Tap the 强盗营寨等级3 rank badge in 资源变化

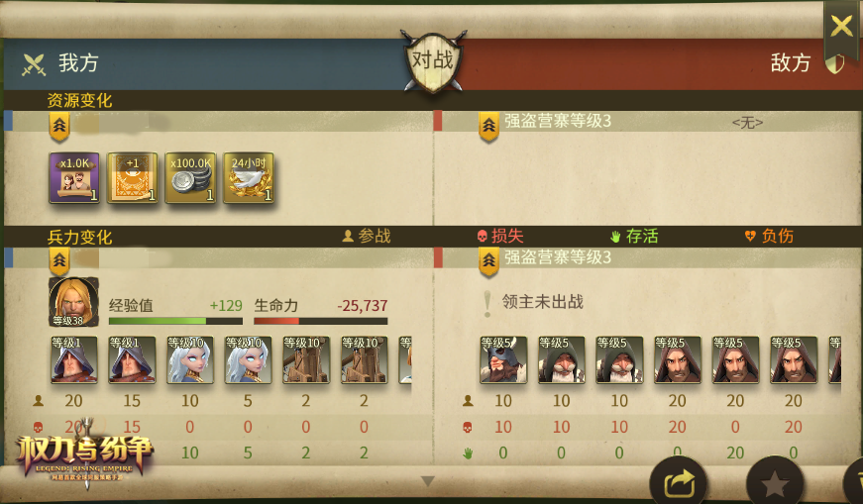[x=488, y=126]
